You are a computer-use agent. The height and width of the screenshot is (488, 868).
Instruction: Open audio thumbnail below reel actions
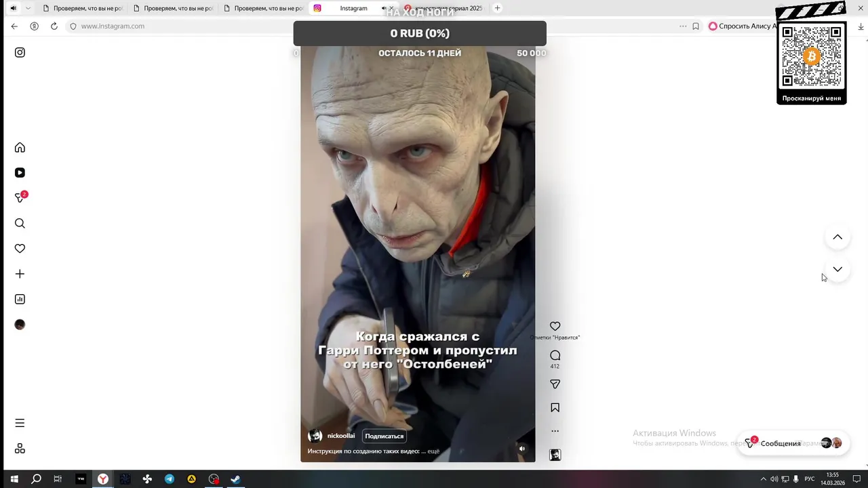[555, 455]
